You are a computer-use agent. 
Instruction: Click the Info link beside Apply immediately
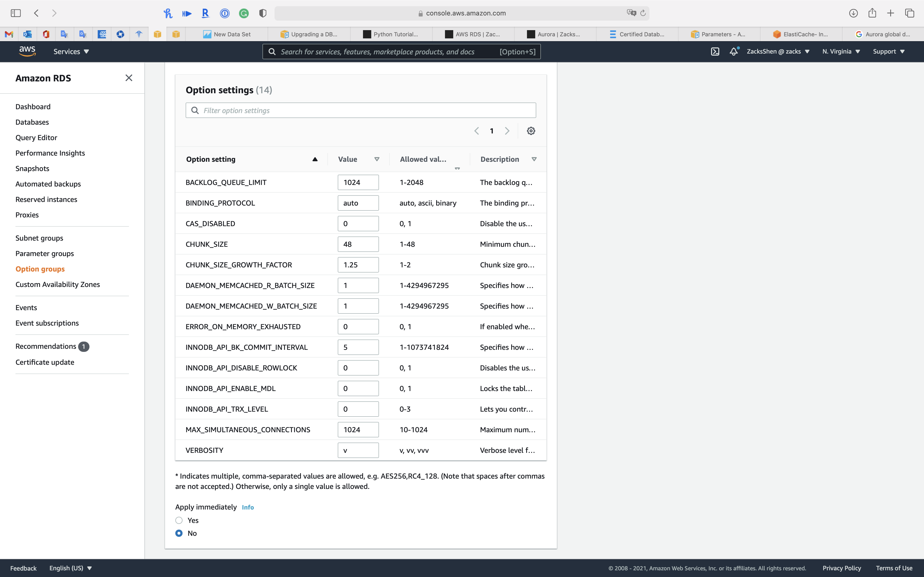click(x=247, y=507)
